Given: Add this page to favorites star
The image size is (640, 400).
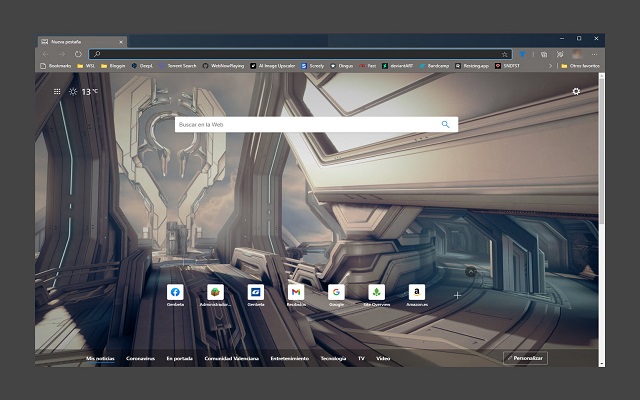Looking at the screenshot, I should (504, 54).
